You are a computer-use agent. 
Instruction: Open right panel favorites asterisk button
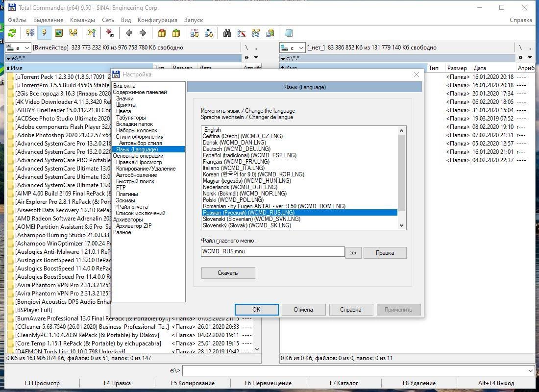point(520,58)
